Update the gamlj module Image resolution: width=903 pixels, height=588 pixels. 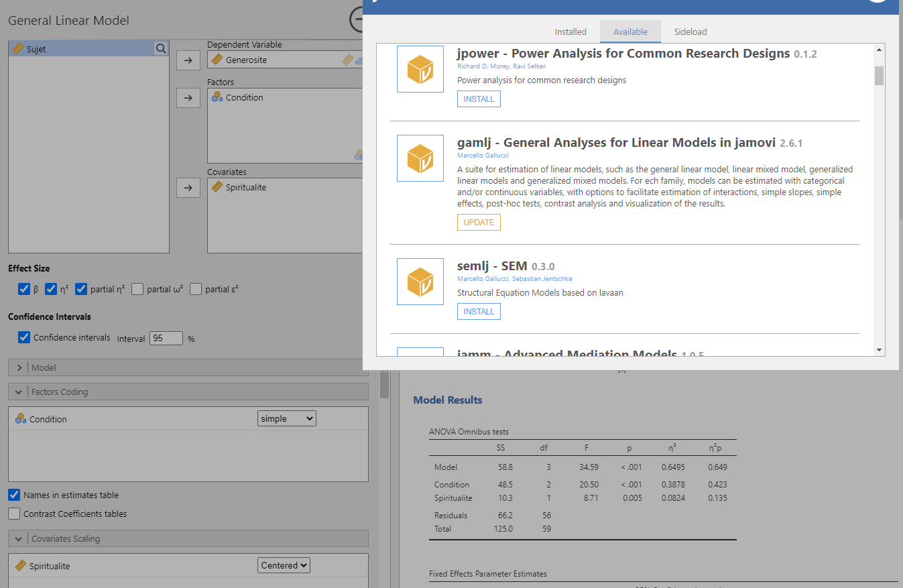(x=479, y=223)
